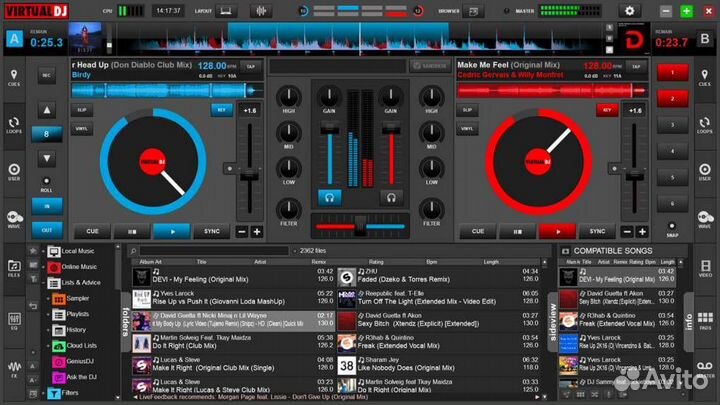Click the Compatible Songs panel icon
720x405 pixels.
566,251
